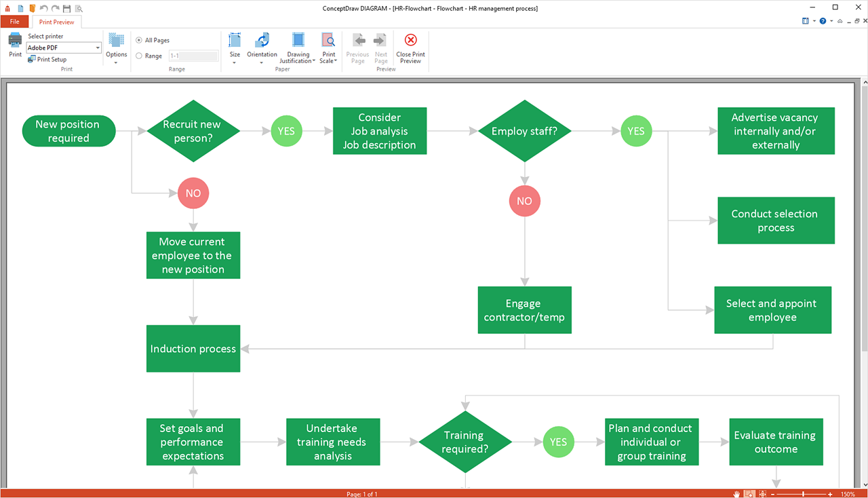The width and height of the screenshot is (868, 498).
Task: Expand the Help dropdown arrow
Action: coord(830,22)
